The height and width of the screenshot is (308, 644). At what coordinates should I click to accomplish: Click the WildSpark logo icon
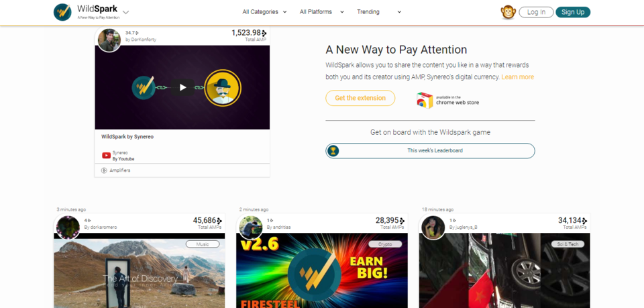point(62,12)
